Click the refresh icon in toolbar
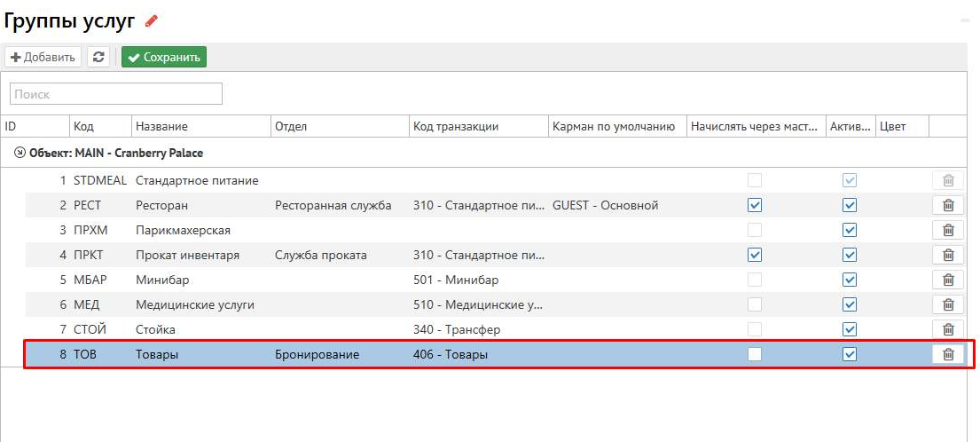The width and height of the screenshot is (980, 442). (x=98, y=57)
